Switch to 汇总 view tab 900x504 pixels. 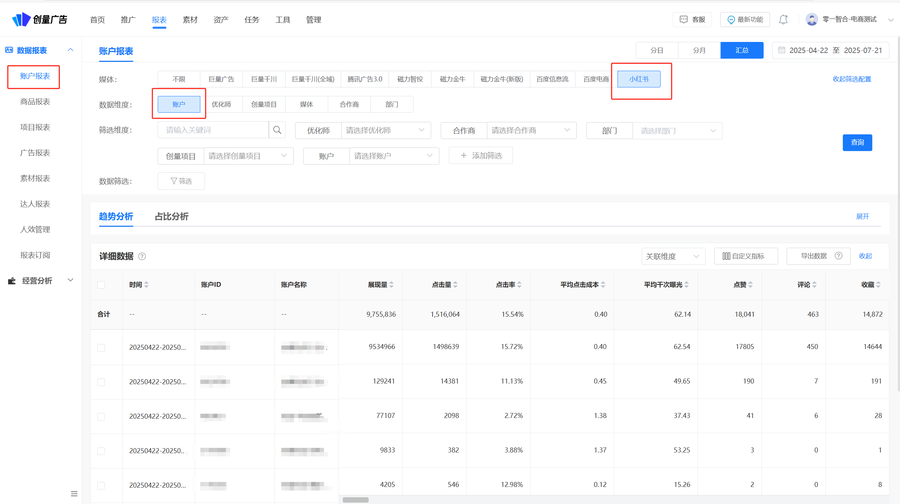(742, 51)
